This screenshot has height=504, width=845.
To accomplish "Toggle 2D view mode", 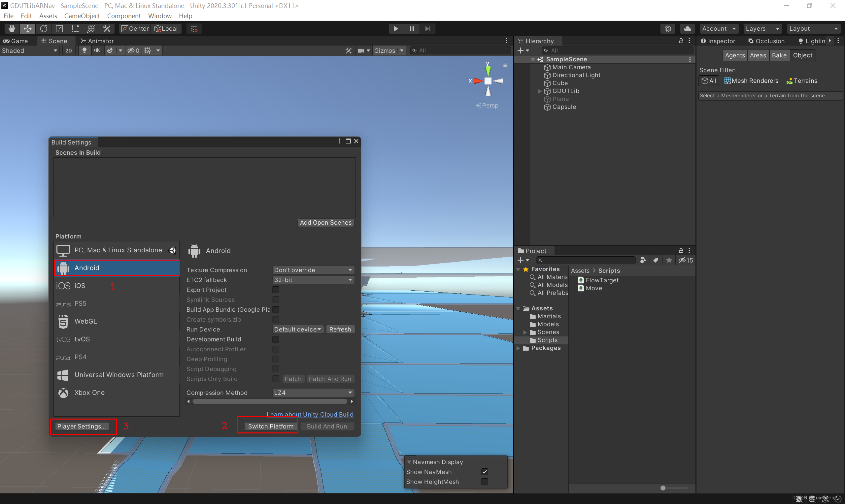I will [69, 50].
